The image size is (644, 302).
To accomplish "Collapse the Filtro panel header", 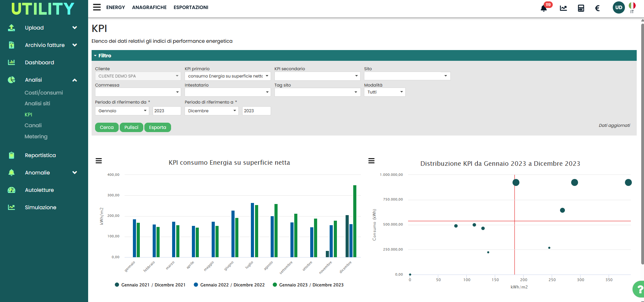I will [364, 56].
